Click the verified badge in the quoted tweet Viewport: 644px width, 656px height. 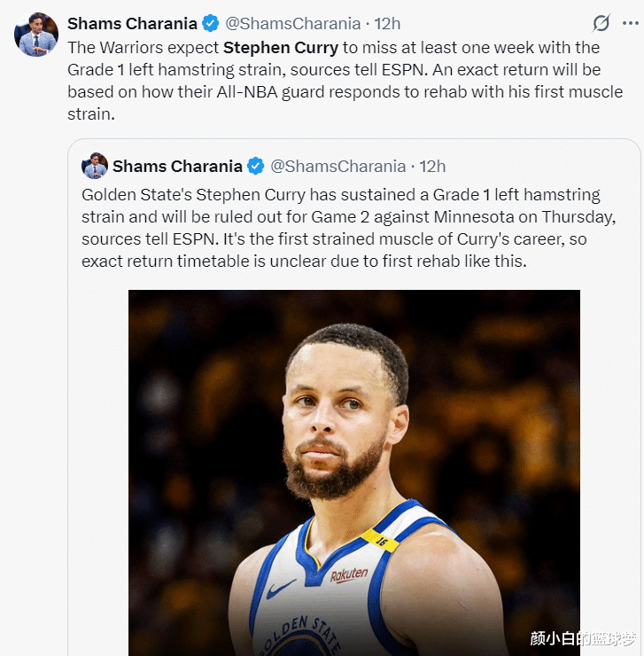[255, 166]
